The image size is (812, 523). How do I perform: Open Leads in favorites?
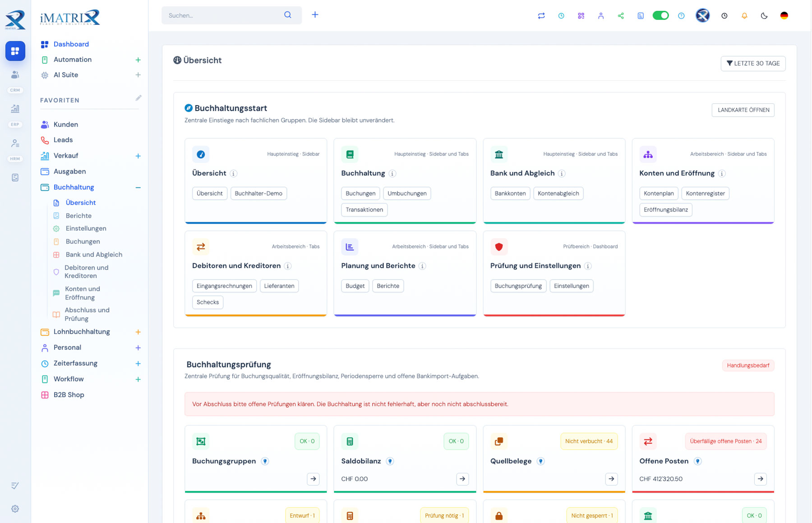[63, 140]
